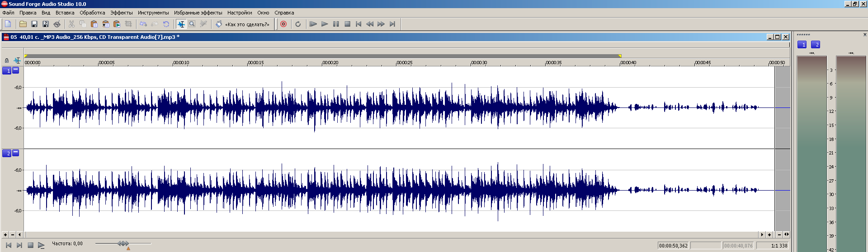Screen dimensions: 868x252
Task: Select the Pencil tool
Action: pyautogui.click(x=203, y=24)
